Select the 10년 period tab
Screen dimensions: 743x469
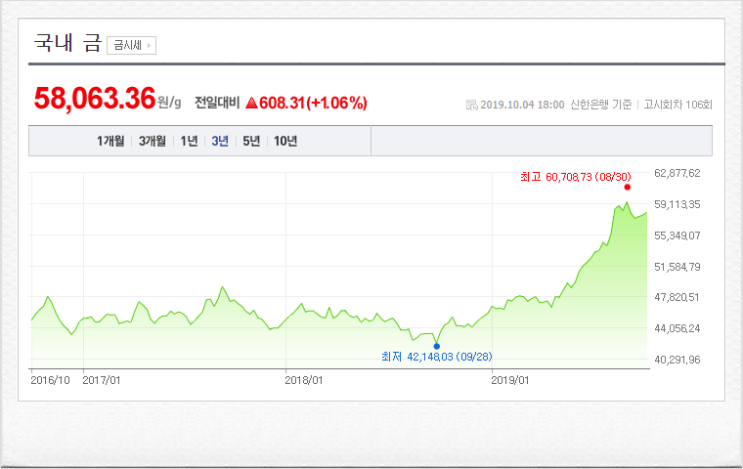click(x=285, y=141)
